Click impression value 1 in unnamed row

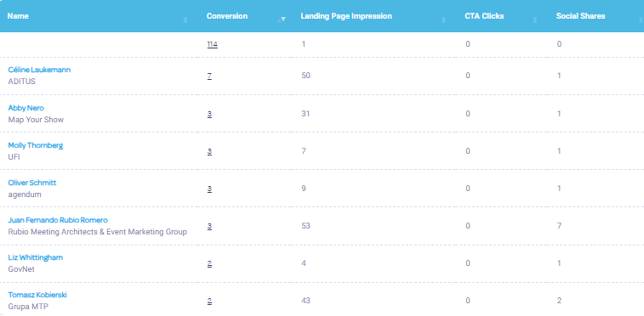(x=304, y=44)
